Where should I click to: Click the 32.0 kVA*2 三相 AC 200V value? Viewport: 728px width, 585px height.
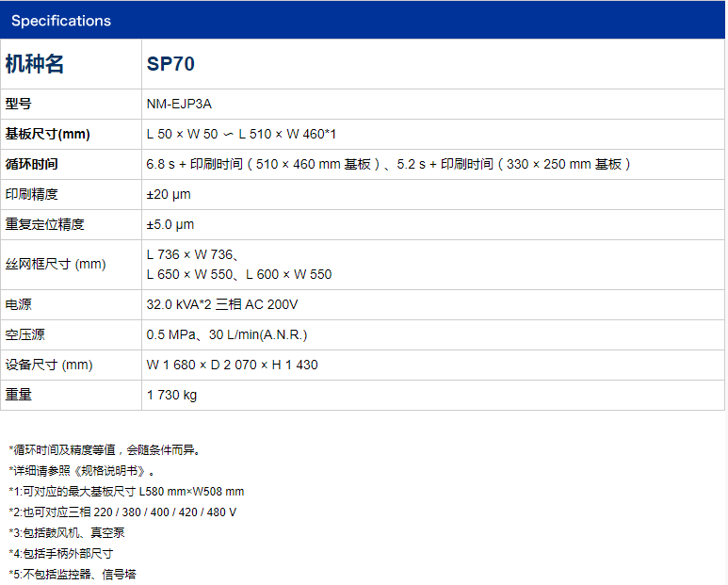pos(222,304)
